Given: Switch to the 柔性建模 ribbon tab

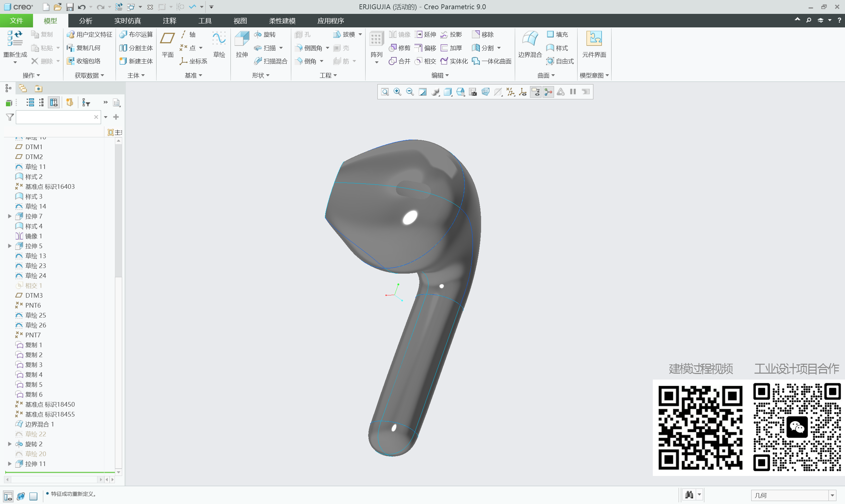Looking at the screenshot, I should pyautogui.click(x=282, y=21).
